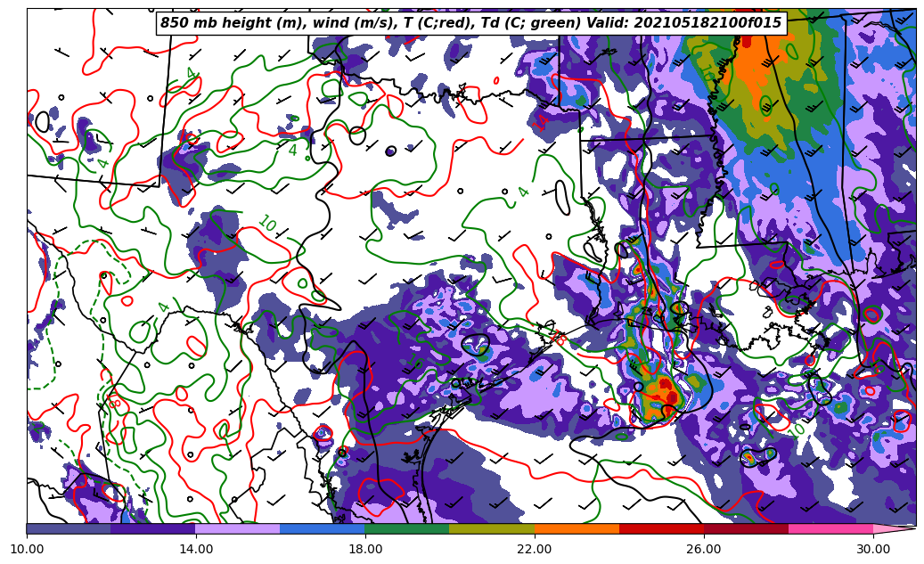Screen dimensions: 924x564
Task: Pick the green 18–20 colorbar segment
Action: (407, 528)
